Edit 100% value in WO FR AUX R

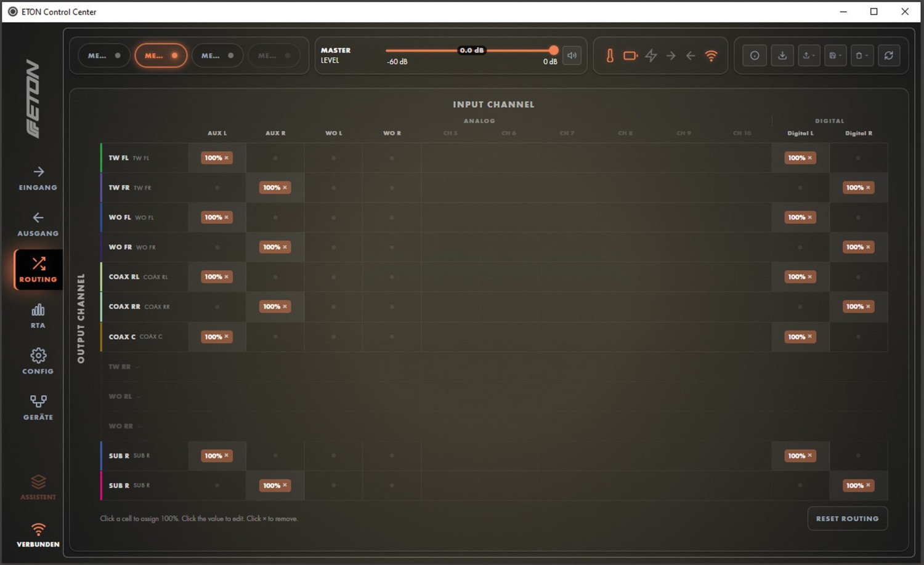(272, 247)
